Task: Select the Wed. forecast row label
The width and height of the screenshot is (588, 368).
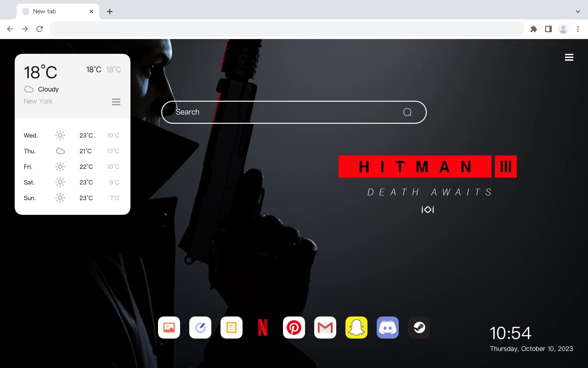Action: click(31, 136)
